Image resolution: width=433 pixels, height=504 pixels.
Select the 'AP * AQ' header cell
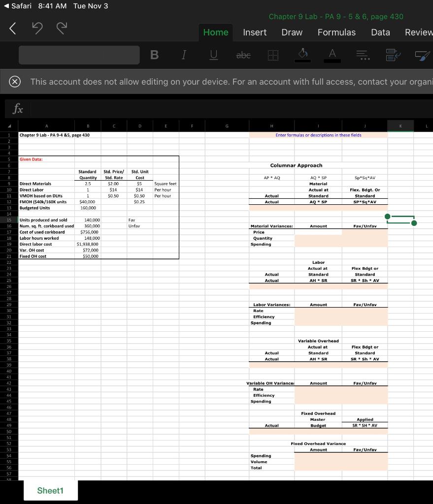point(271,178)
